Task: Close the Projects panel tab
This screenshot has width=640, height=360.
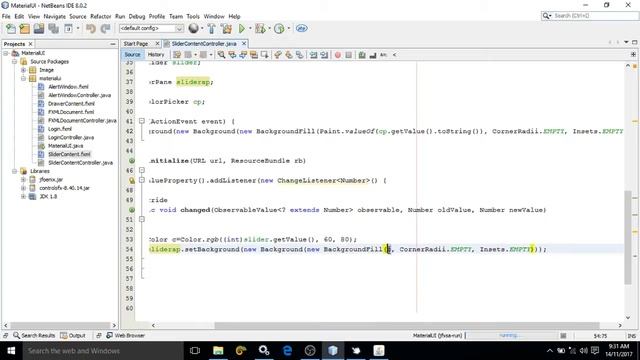Action: click(31, 44)
